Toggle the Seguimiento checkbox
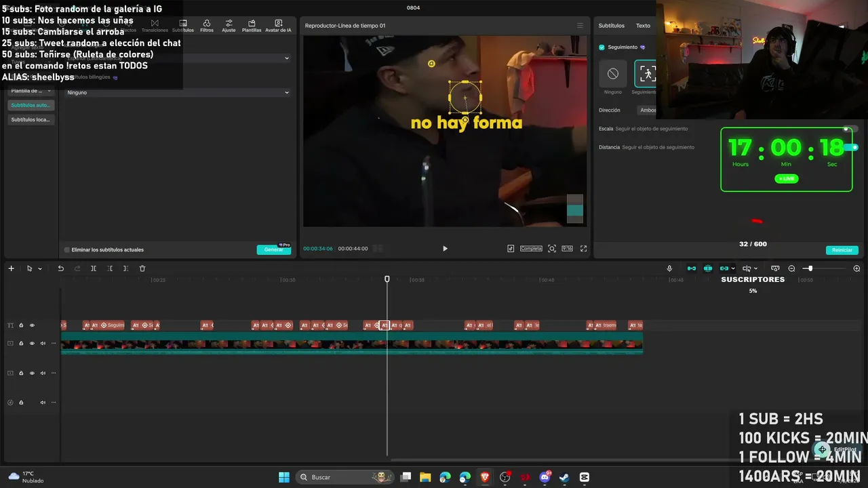868x488 pixels. click(601, 47)
